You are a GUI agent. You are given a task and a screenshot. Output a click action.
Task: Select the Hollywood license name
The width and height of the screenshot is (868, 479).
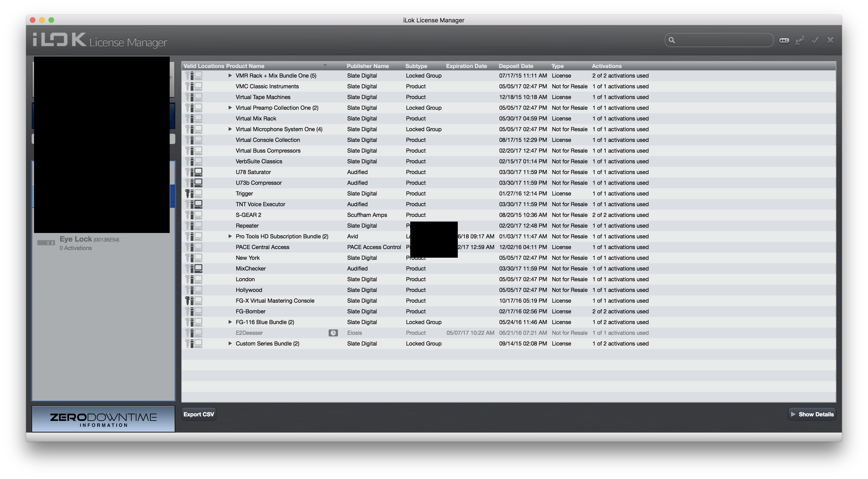(249, 290)
